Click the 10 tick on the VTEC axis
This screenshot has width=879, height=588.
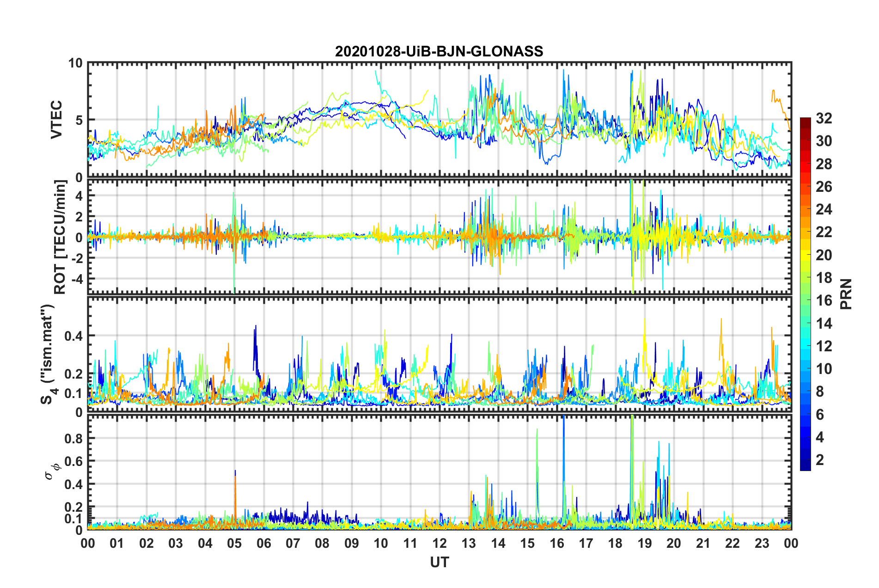point(75,63)
